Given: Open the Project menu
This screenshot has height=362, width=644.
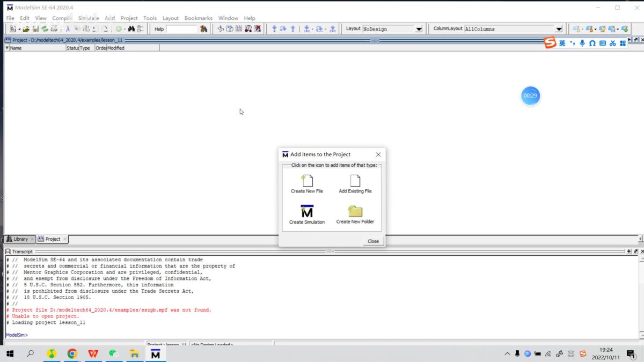Looking at the screenshot, I should tap(129, 18).
